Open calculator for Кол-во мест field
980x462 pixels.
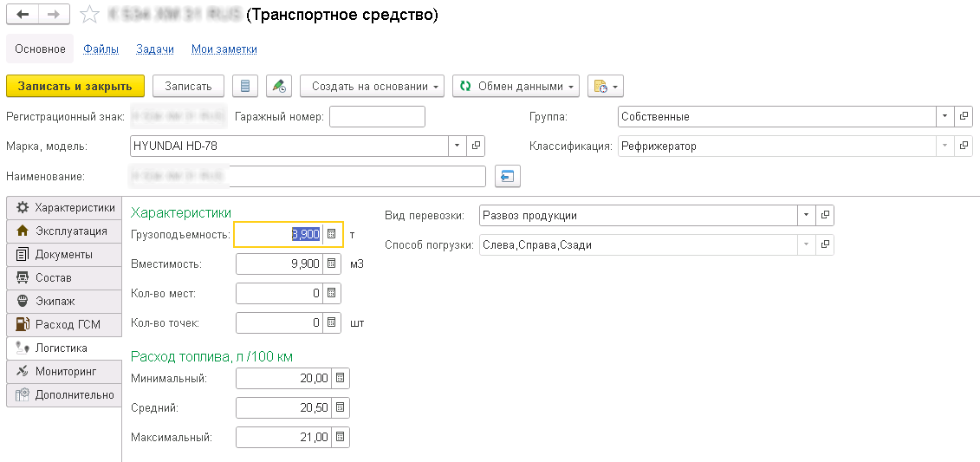coord(332,293)
